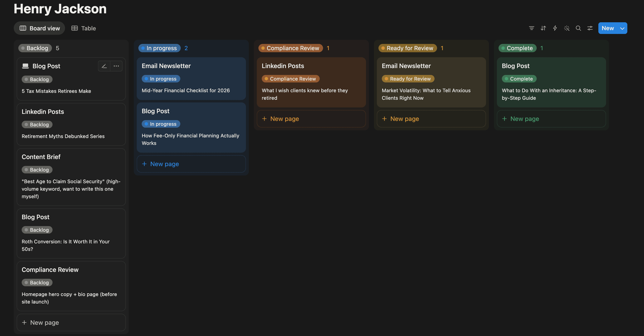644x336 pixels.
Task: Click the Table view grid icon
Action: click(74, 28)
